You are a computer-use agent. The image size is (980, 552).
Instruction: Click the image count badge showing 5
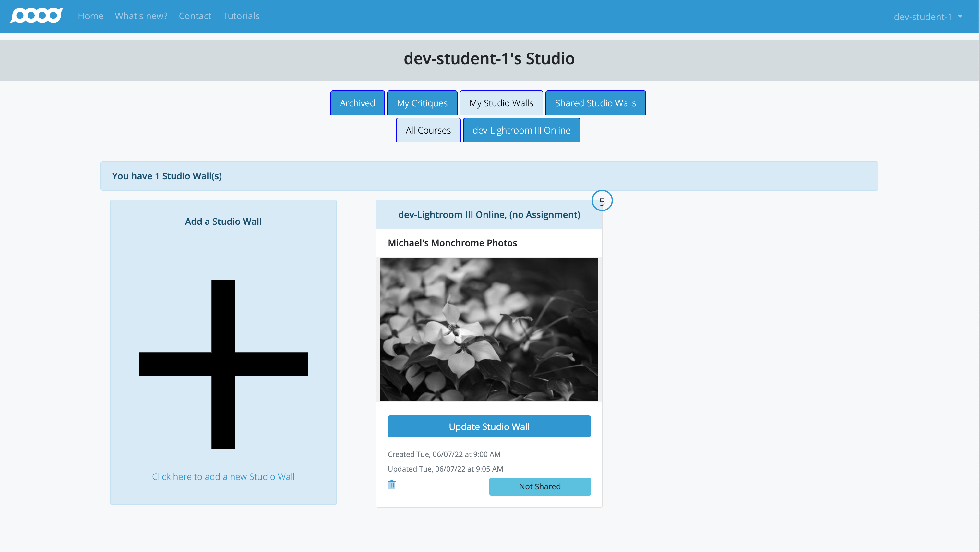pos(602,201)
